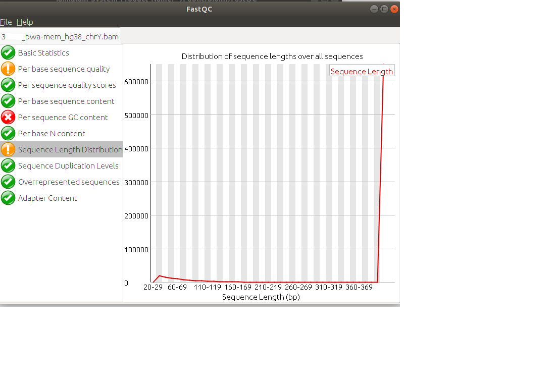Open the Help menu
Viewport: 557px width, 392px height.
click(25, 22)
